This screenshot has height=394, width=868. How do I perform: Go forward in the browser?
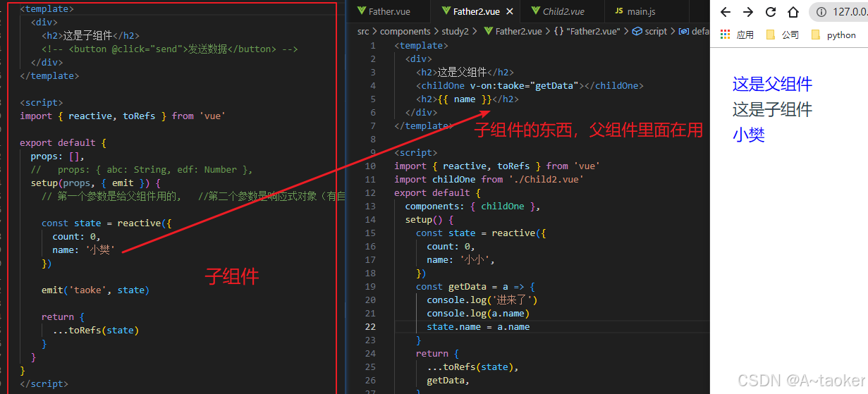(x=748, y=12)
